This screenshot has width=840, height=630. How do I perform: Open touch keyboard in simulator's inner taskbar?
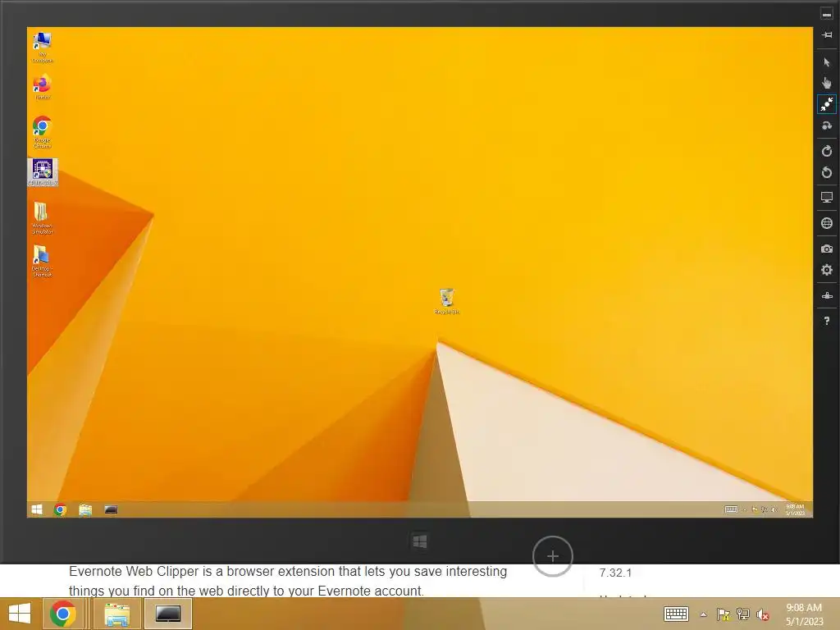pos(731,509)
